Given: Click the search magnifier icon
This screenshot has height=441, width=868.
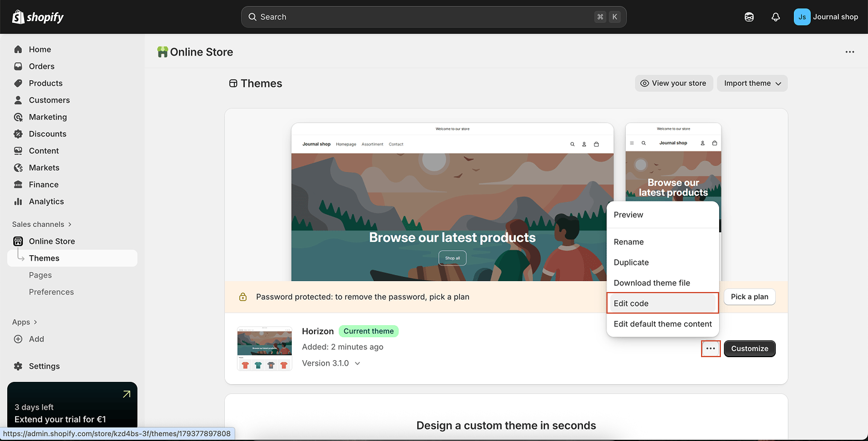Looking at the screenshot, I should [253, 17].
